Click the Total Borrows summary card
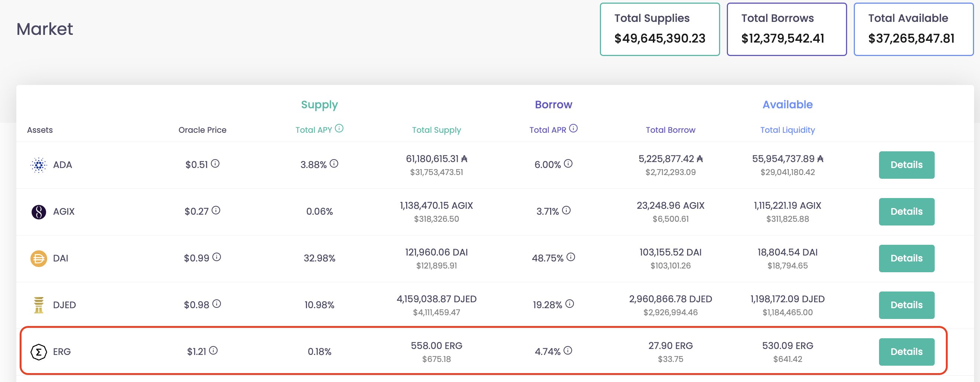This screenshot has height=382, width=980. pyautogui.click(x=787, y=29)
